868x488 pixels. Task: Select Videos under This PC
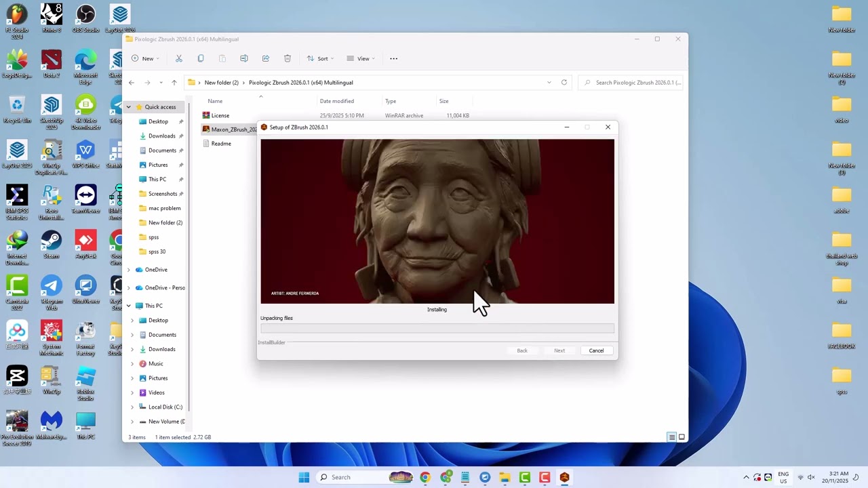156,392
